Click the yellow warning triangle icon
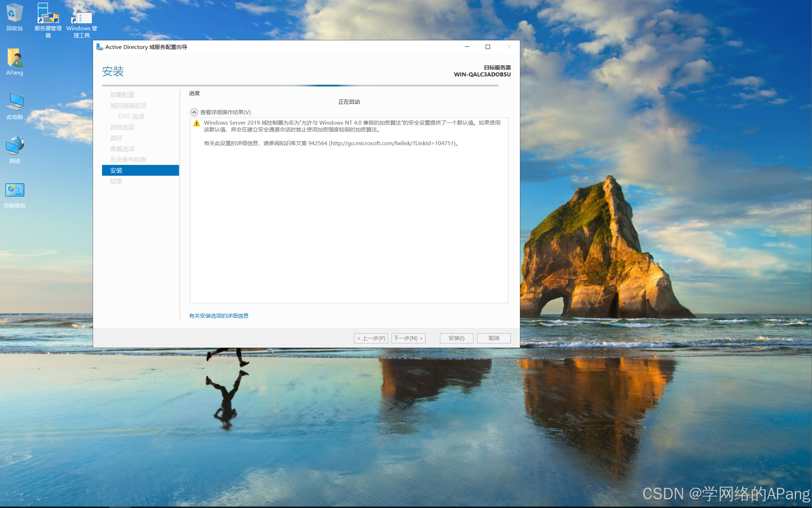The image size is (812, 508). [197, 124]
